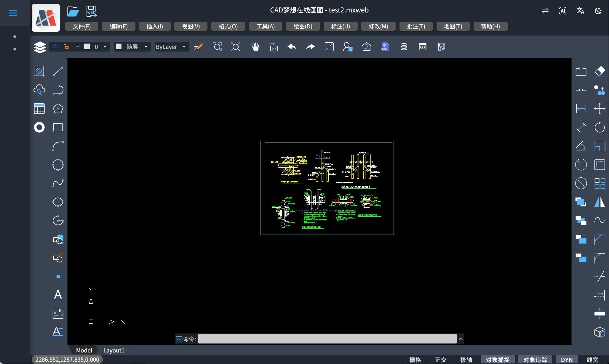This screenshot has height=364, width=609.
Task: Click the Layers stack icon
Action: (40, 47)
